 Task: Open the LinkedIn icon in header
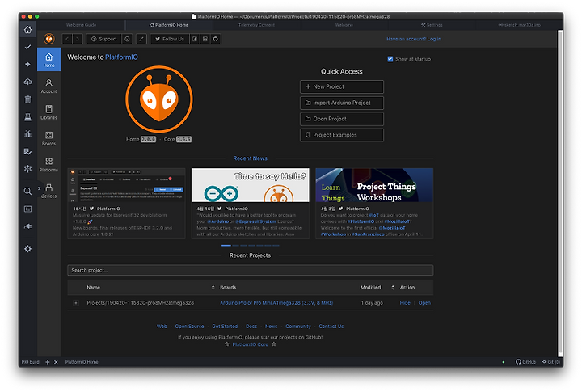click(x=205, y=39)
